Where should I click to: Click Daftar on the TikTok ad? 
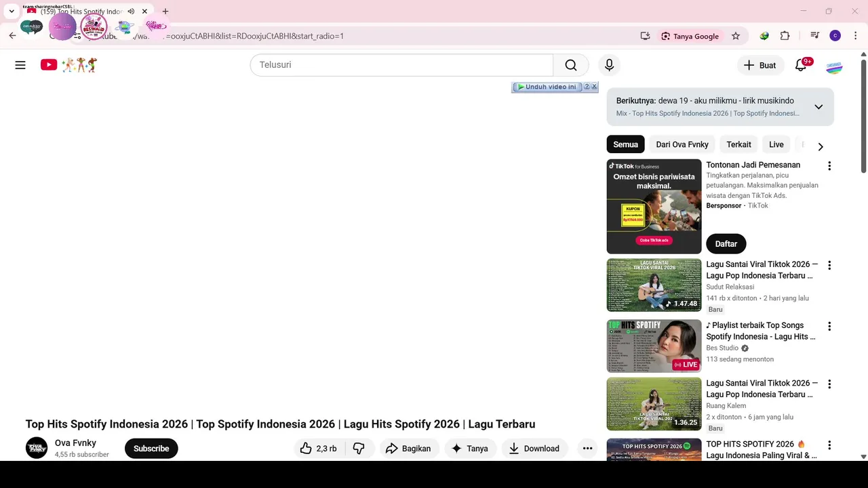coord(726,244)
